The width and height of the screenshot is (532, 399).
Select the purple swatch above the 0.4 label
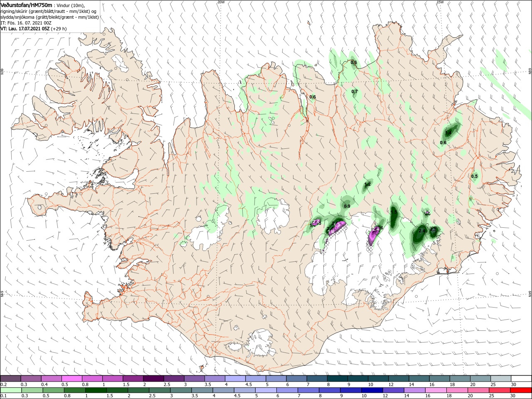(x=52, y=379)
